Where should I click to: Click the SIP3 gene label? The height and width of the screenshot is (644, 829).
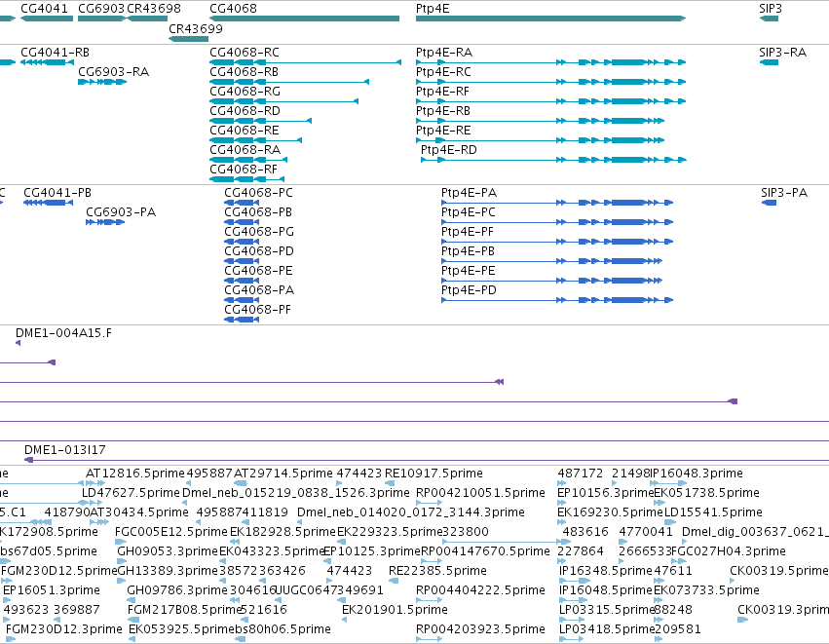[771, 9]
